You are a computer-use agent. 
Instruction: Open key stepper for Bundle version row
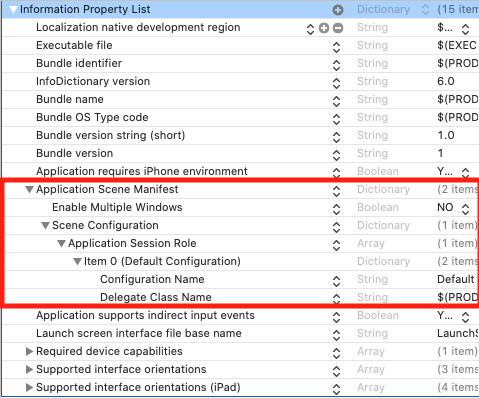coord(336,155)
